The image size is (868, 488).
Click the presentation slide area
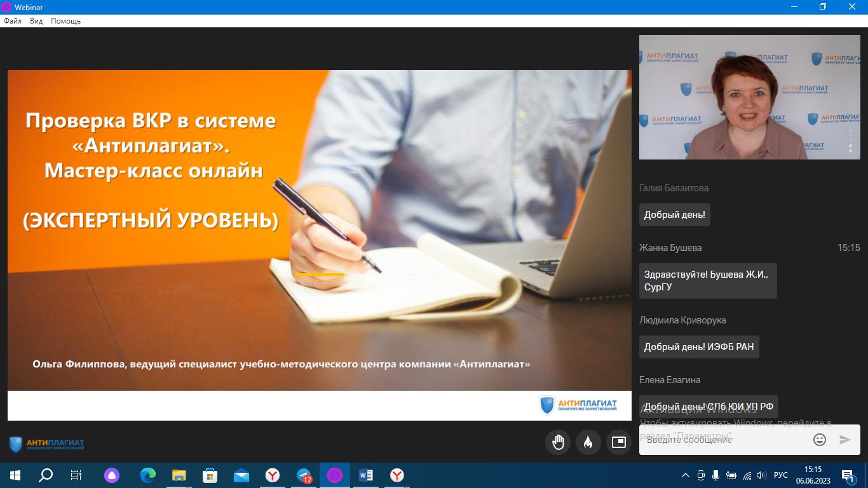(320, 245)
